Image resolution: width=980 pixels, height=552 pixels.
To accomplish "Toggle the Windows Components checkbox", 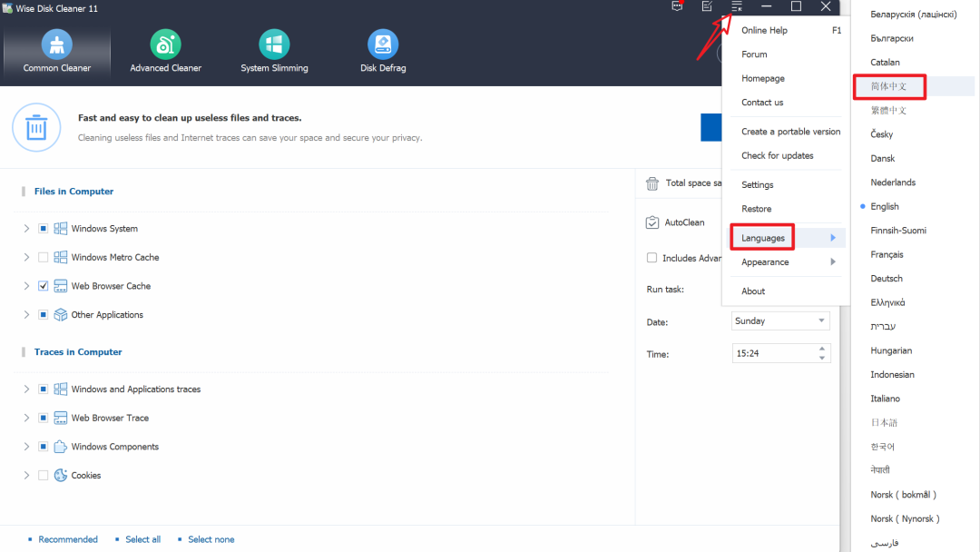I will coord(44,447).
